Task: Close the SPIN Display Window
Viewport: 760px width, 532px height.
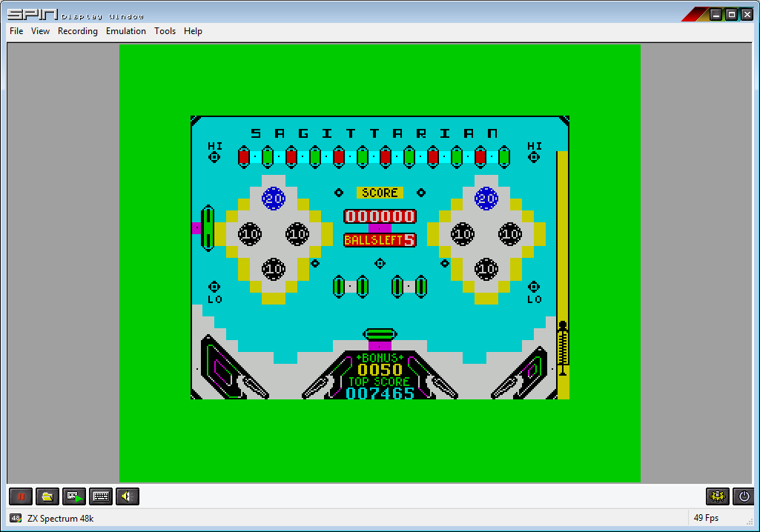Action: pos(747,15)
